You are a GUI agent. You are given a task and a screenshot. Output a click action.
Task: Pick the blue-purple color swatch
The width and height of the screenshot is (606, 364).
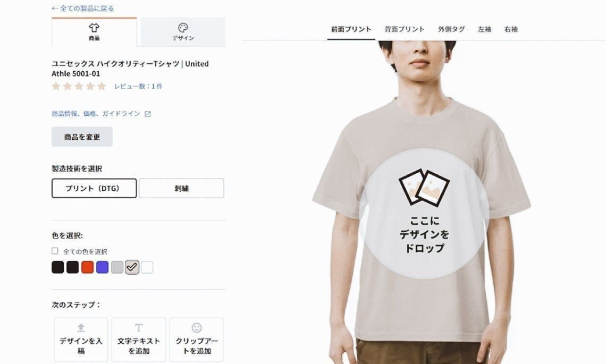pyautogui.click(x=102, y=267)
